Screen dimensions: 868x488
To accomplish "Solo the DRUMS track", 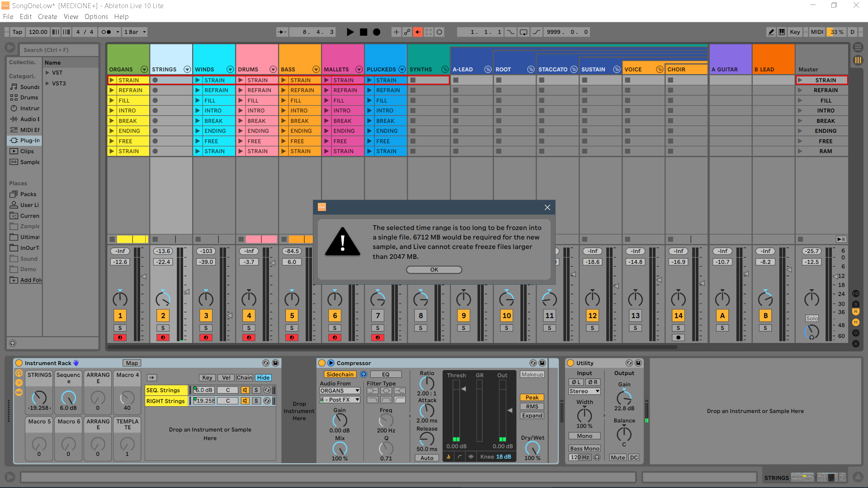I will (x=249, y=328).
